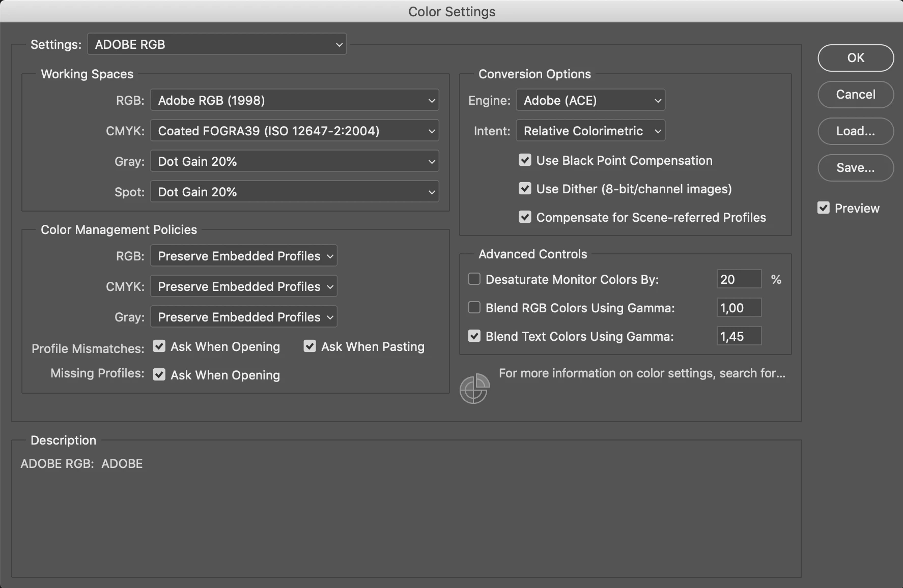Uncheck the Preview checkbox
Image resolution: width=903 pixels, height=588 pixels.
(x=824, y=208)
